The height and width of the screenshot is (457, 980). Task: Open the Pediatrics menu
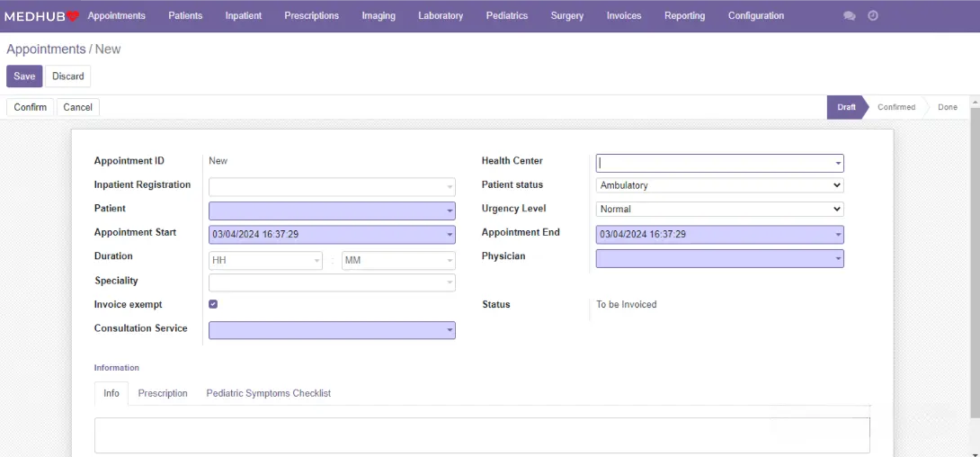(507, 15)
